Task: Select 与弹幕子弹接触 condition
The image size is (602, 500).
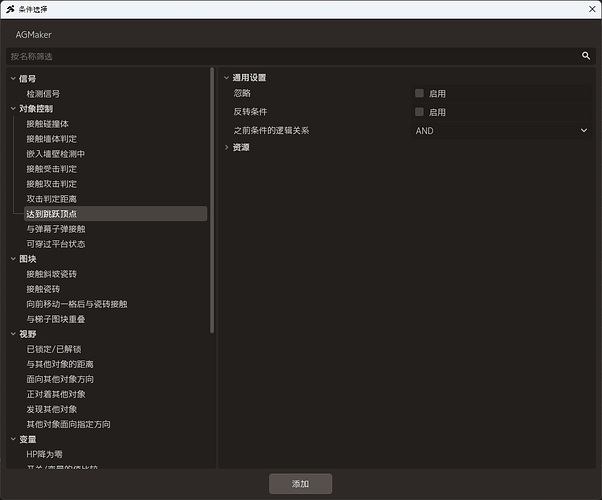Action: pyautogui.click(x=56, y=229)
